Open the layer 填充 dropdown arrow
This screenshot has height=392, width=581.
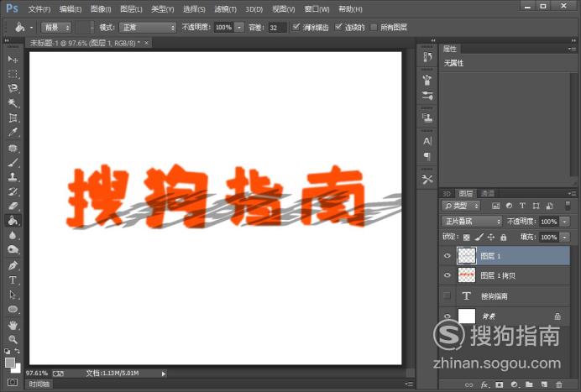[x=565, y=237]
